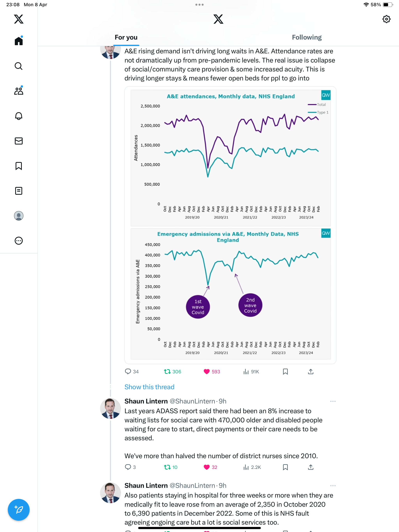Tap the blue compose post button
Image resolution: width=399 pixels, height=532 pixels.
19,510
